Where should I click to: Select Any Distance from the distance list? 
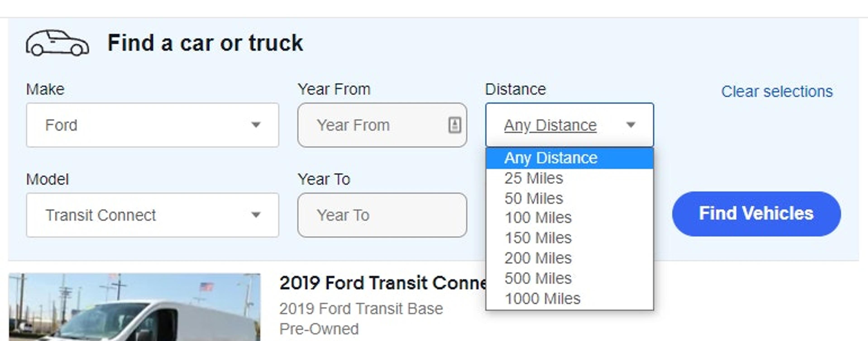coord(551,158)
